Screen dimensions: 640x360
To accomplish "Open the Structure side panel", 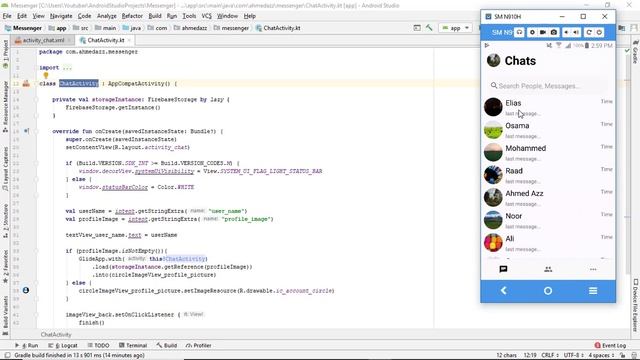I will [x=5, y=221].
